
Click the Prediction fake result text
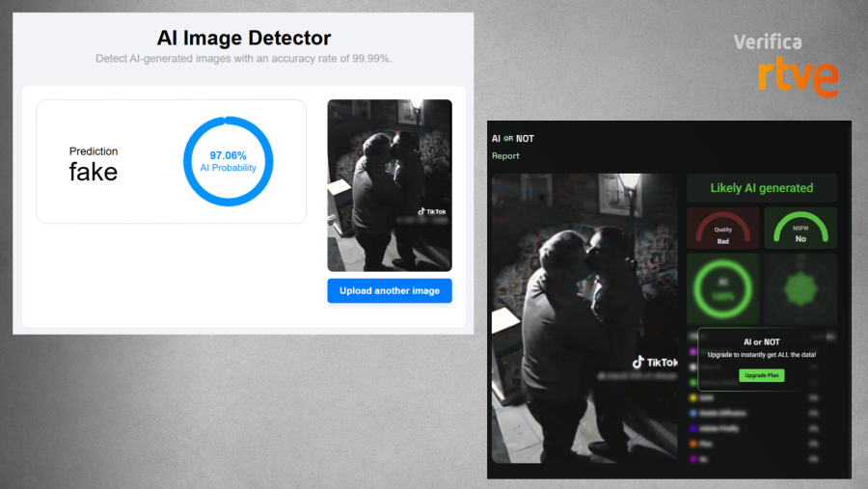[x=93, y=165]
